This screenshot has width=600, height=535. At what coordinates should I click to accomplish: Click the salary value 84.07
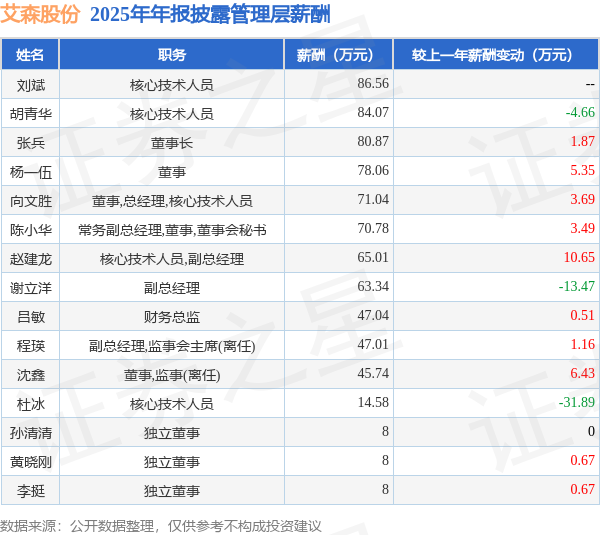click(373, 112)
